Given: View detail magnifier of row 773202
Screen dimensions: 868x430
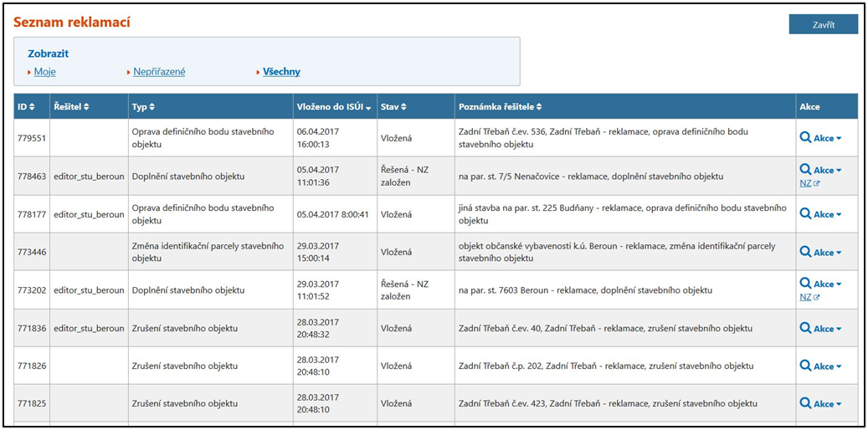Looking at the screenshot, I should click(x=805, y=284).
